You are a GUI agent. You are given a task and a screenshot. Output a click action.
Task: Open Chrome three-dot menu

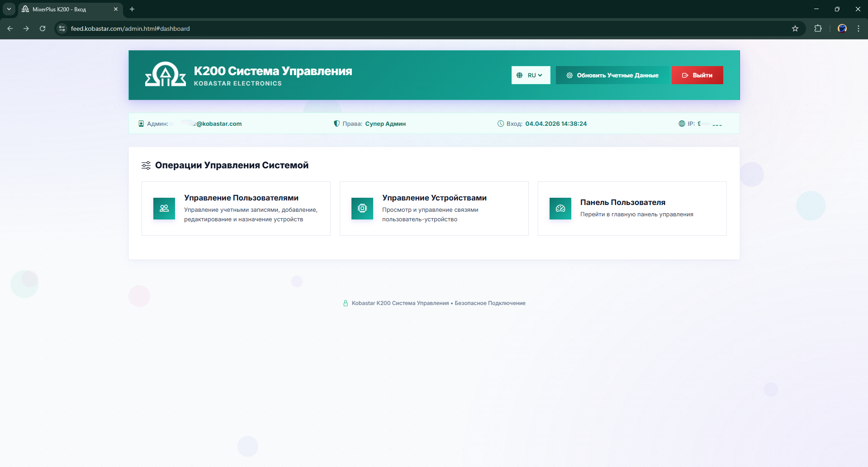point(859,29)
